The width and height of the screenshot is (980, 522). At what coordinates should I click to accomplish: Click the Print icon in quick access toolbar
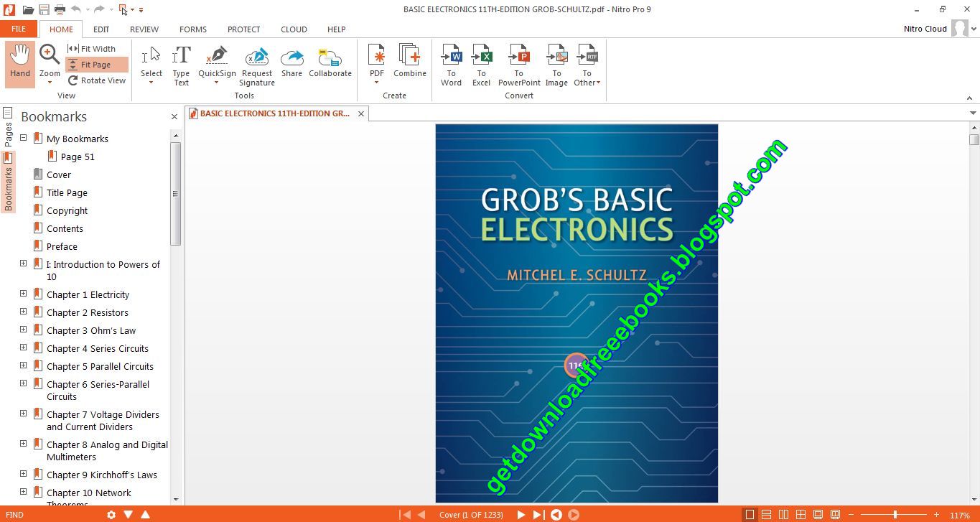(x=60, y=9)
